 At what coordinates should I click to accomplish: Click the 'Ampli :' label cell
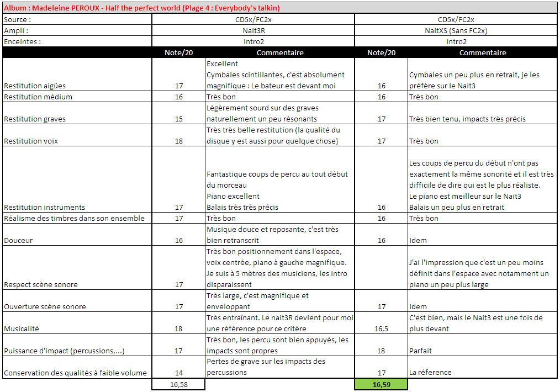pyautogui.click(x=77, y=30)
